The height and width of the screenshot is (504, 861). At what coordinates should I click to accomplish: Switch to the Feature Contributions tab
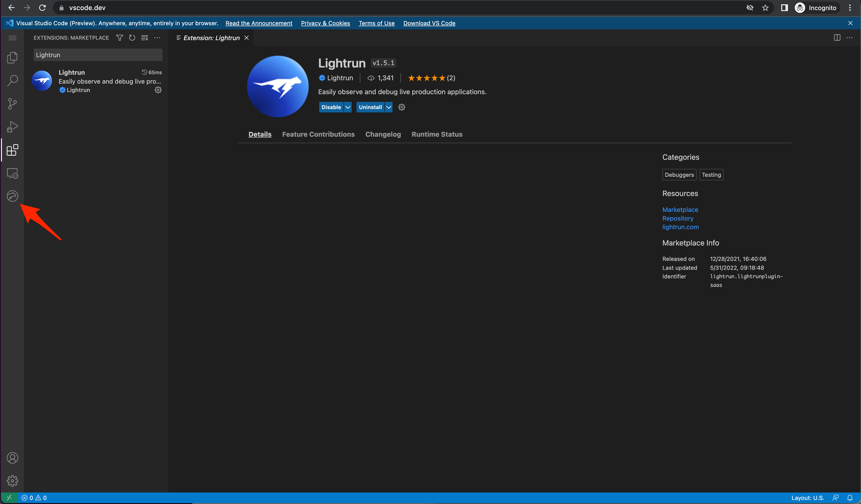pyautogui.click(x=318, y=134)
